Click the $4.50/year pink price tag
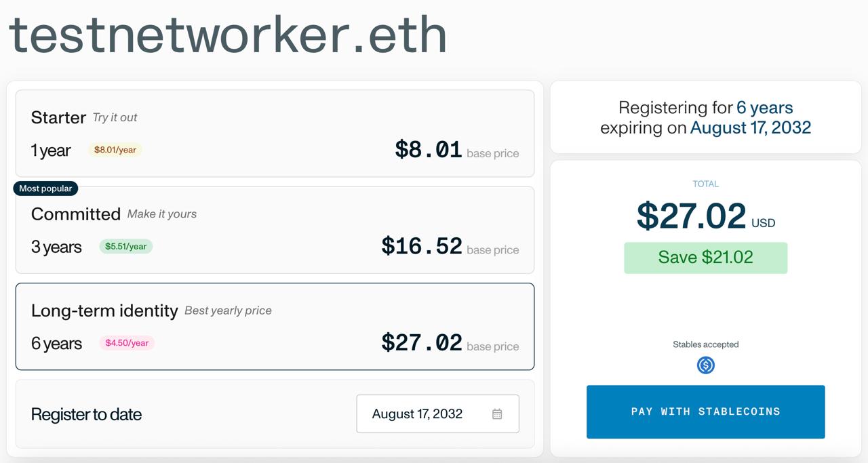 (127, 343)
